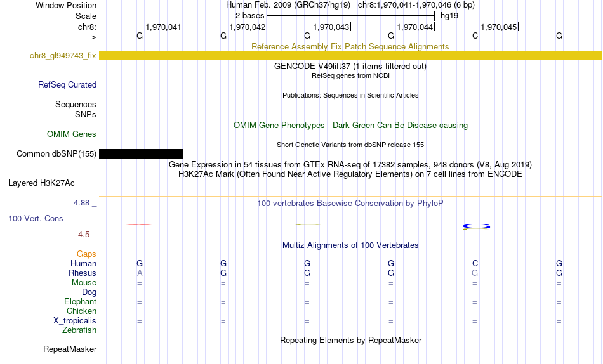Open the RefSeq Curated track label
The width and height of the screenshot is (603, 364).
[x=67, y=84]
